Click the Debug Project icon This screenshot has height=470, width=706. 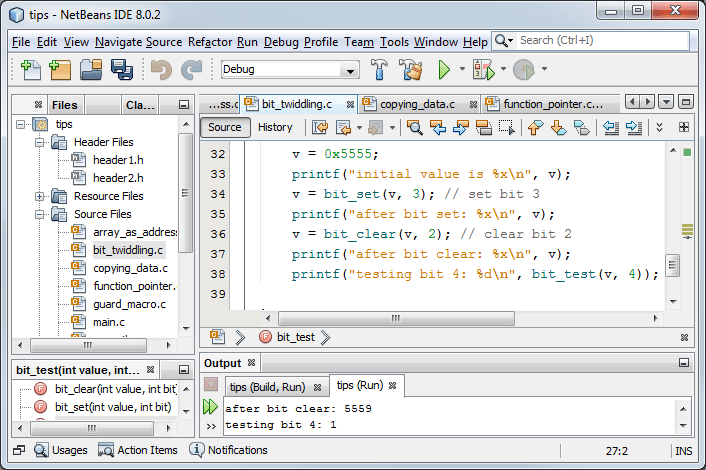point(484,69)
